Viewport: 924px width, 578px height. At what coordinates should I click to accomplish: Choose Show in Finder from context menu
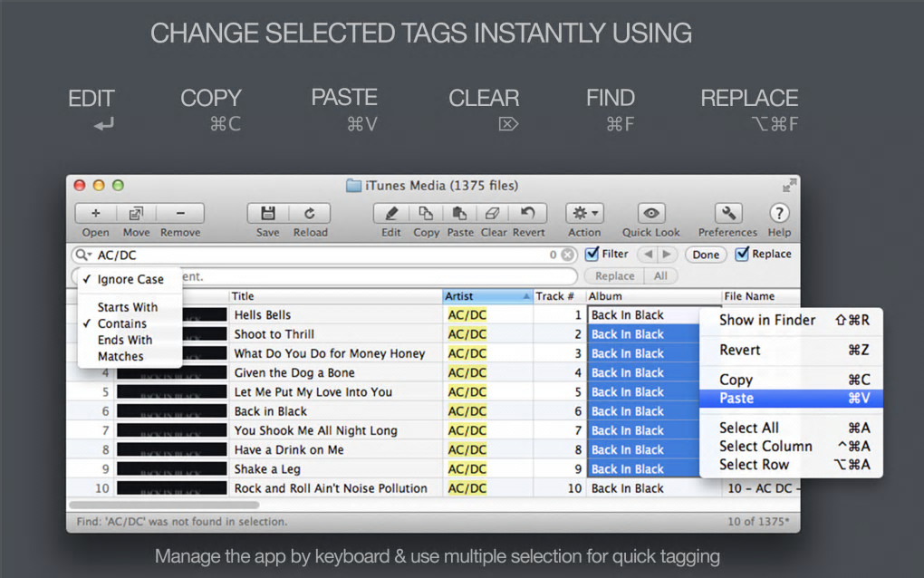792,320
